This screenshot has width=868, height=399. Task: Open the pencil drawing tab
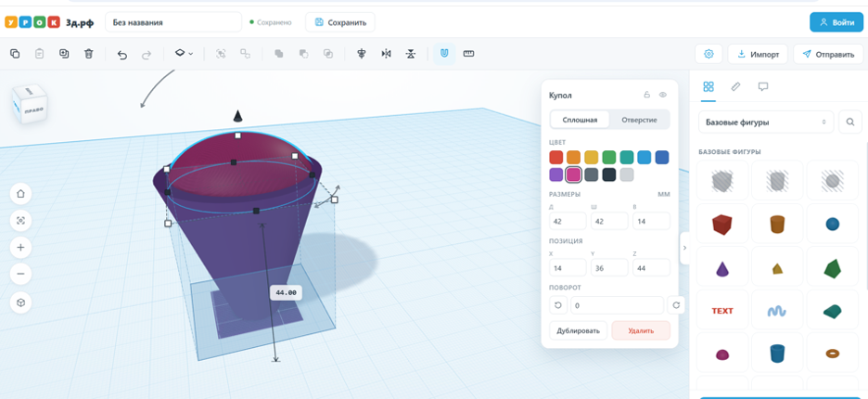click(735, 86)
